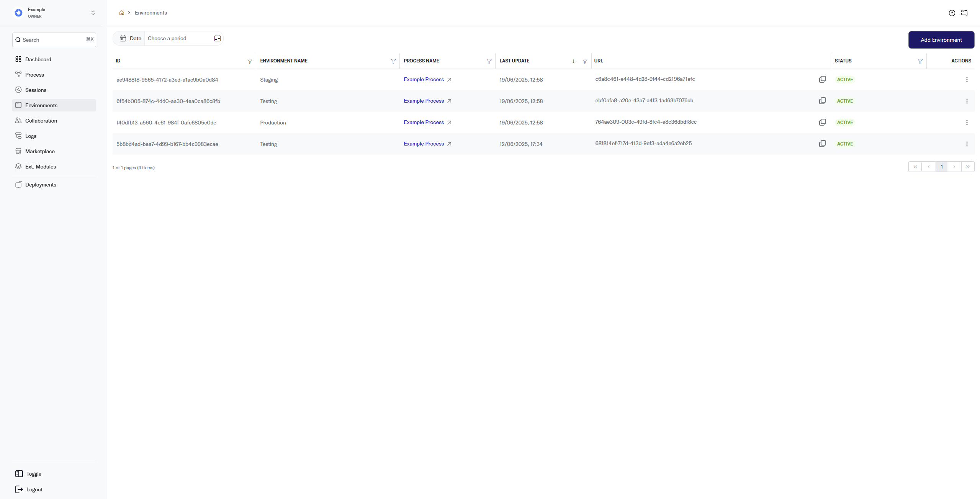The height and width of the screenshot is (499, 980).
Task: Go to Sessions page
Action: tap(54, 90)
